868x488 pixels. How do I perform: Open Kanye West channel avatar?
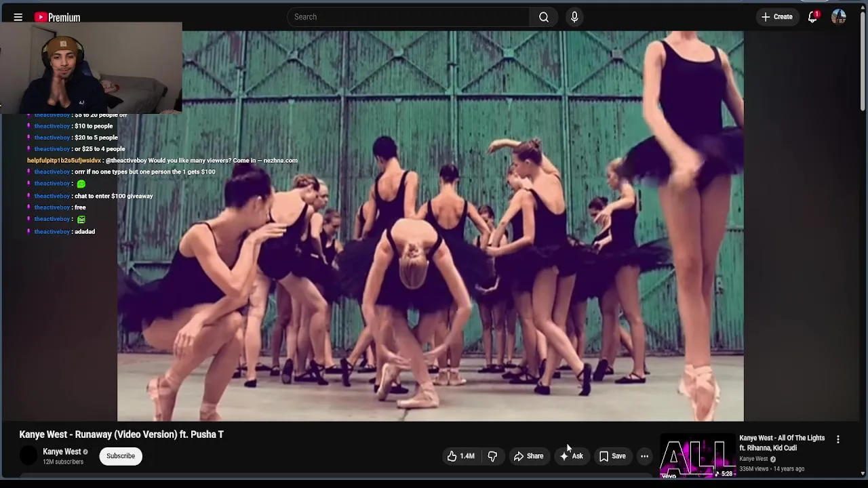click(x=28, y=456)
